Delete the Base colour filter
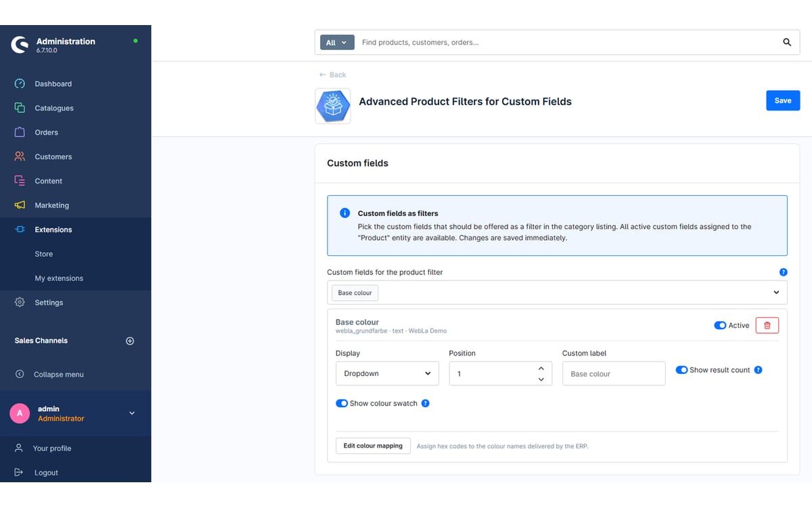 767,325
